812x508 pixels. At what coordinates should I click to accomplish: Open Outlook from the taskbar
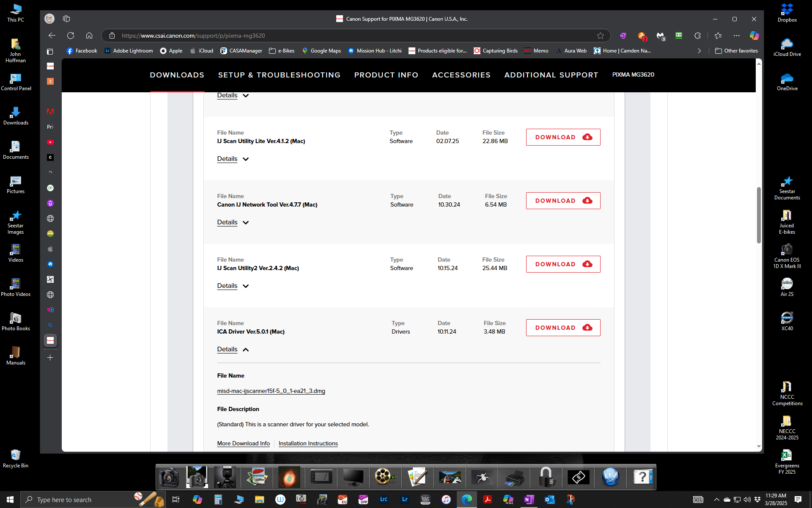(x=549, y=500)
